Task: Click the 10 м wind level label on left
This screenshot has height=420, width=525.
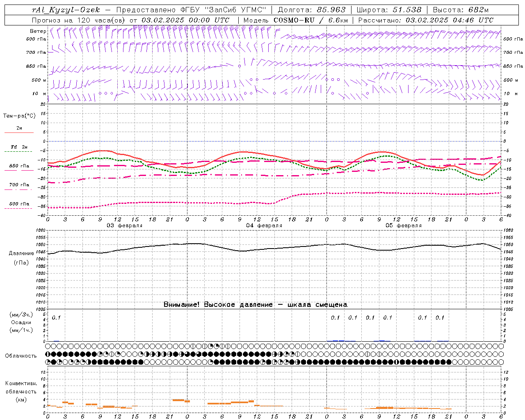Action: point(39,94)
